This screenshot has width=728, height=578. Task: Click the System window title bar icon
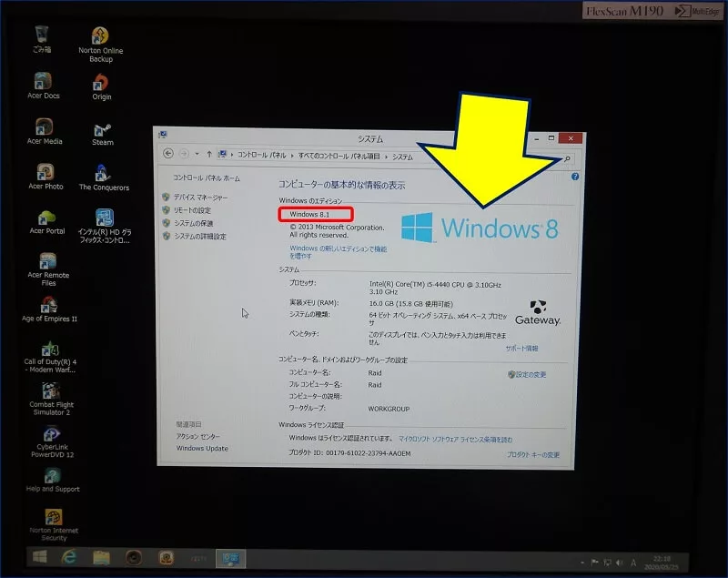coord(163,134)
